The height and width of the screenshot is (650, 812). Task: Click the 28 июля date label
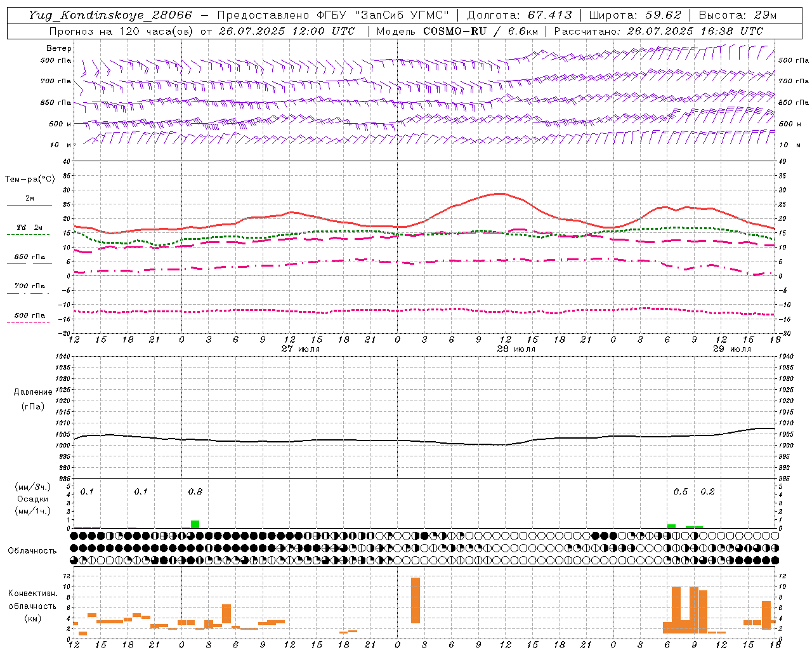516,349
